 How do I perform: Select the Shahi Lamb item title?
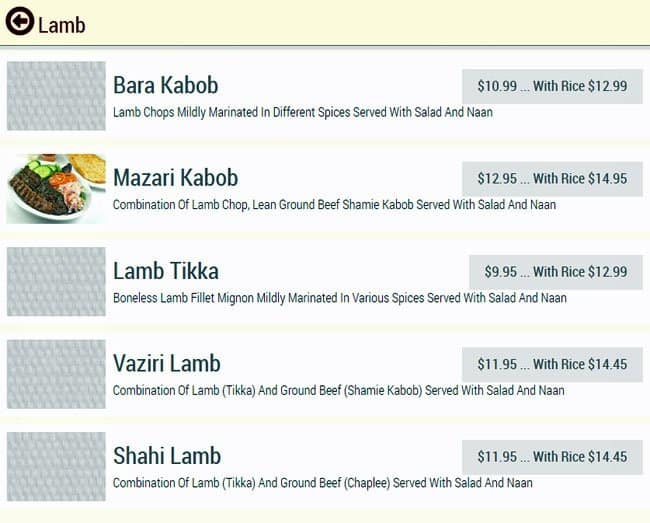click(167, 456)
